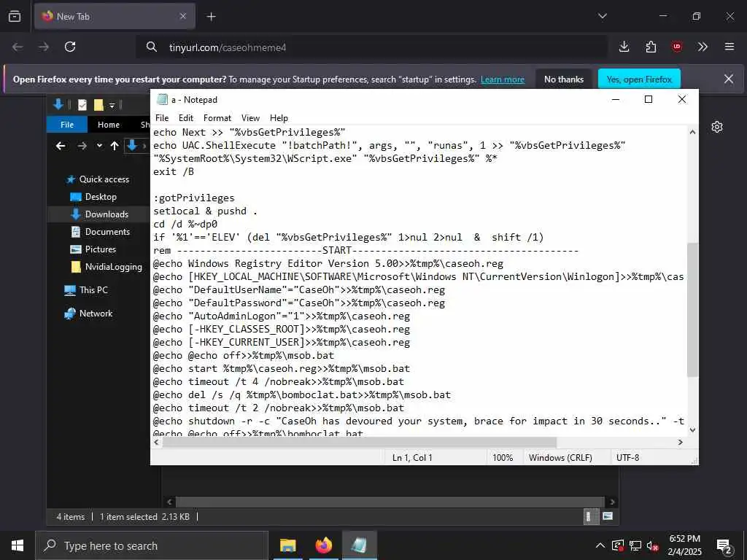Open the Firefox Downloads panel
The height and width of the screenshot is (560, 747).
624,47
